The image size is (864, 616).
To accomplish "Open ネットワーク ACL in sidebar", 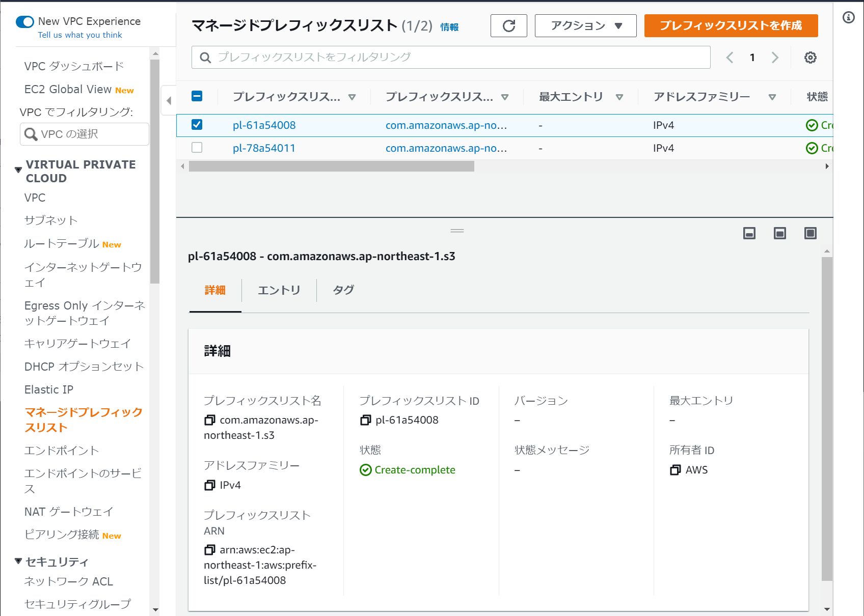I will tap(68, 581).
